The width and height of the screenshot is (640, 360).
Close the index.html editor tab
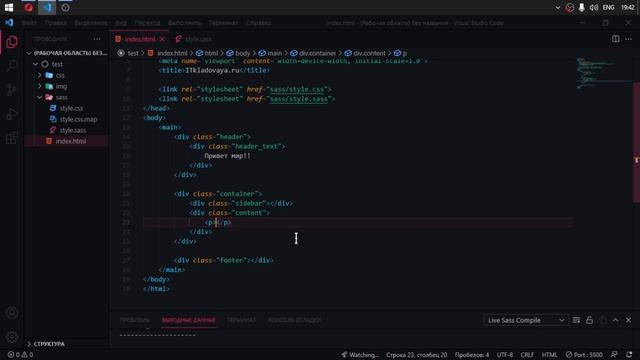tap(162, 39)
